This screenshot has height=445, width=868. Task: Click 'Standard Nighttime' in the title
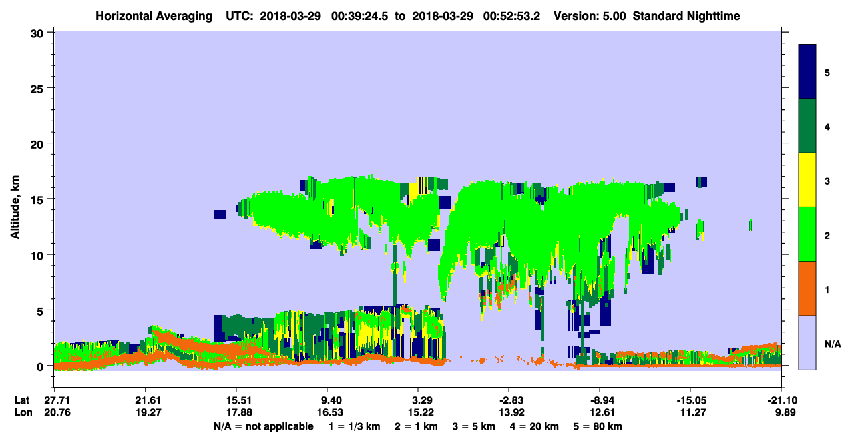pos(686,16)
